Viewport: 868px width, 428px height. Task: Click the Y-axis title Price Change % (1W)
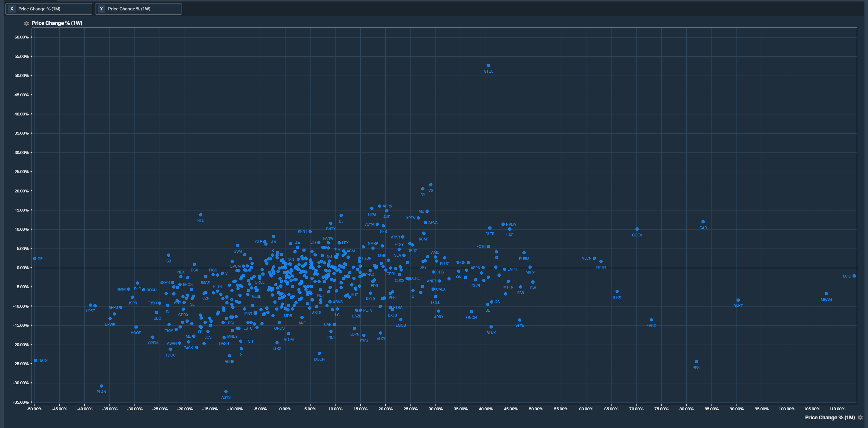57,23
